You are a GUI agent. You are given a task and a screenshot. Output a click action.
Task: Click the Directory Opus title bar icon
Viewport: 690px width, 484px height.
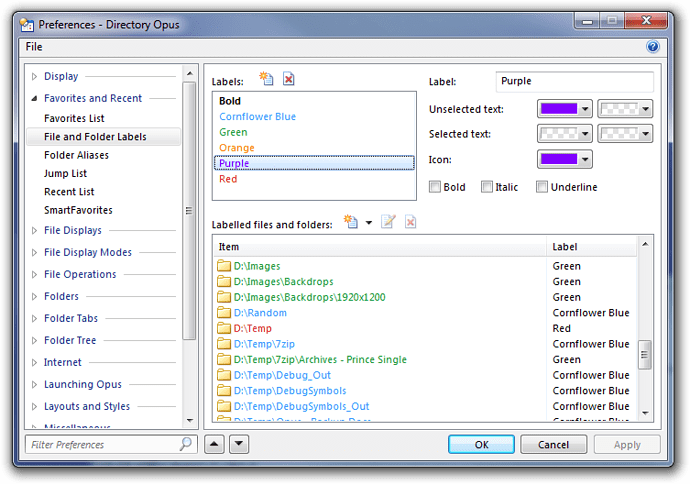(27, 25)
